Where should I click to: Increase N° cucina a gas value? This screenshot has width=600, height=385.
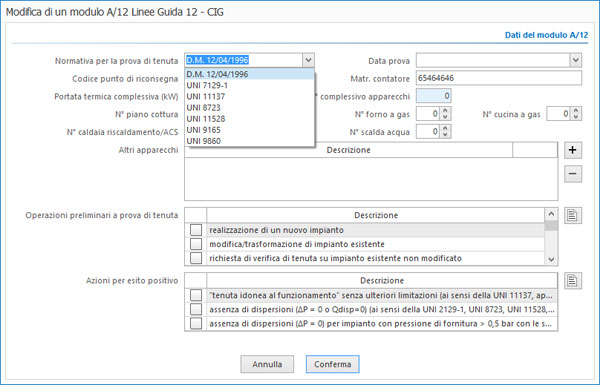[x=576, y=111]
